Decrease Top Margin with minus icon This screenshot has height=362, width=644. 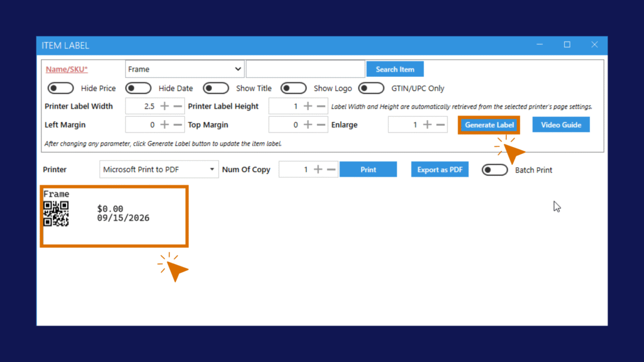[321, 124]
